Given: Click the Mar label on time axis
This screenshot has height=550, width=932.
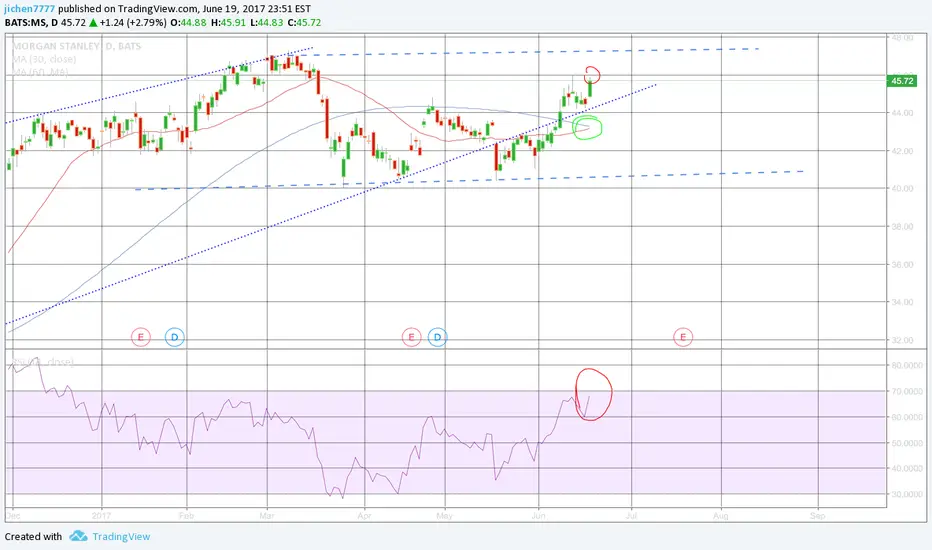Looking at the screenshot, I should [x=267, y=516].
